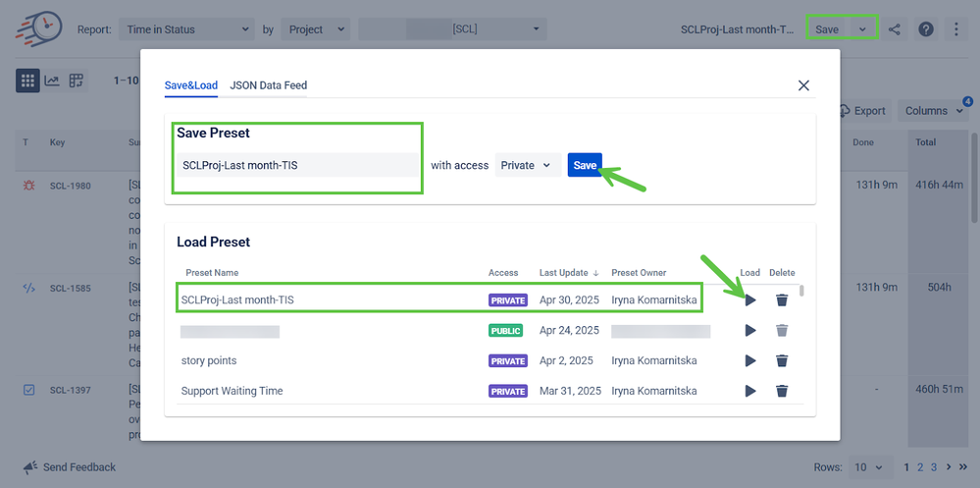Click the PUBLIC access badge

(505, 330)
